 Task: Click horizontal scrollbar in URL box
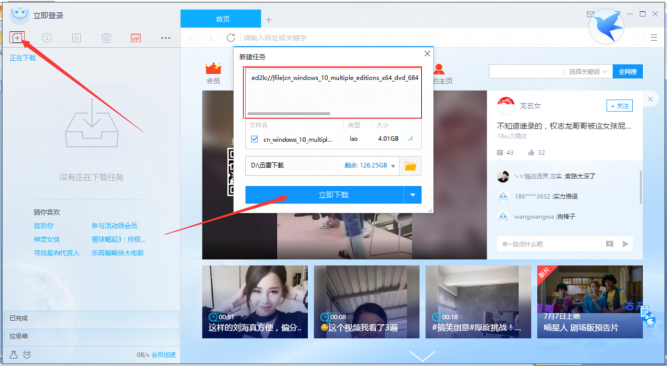(x=289, y=114)
